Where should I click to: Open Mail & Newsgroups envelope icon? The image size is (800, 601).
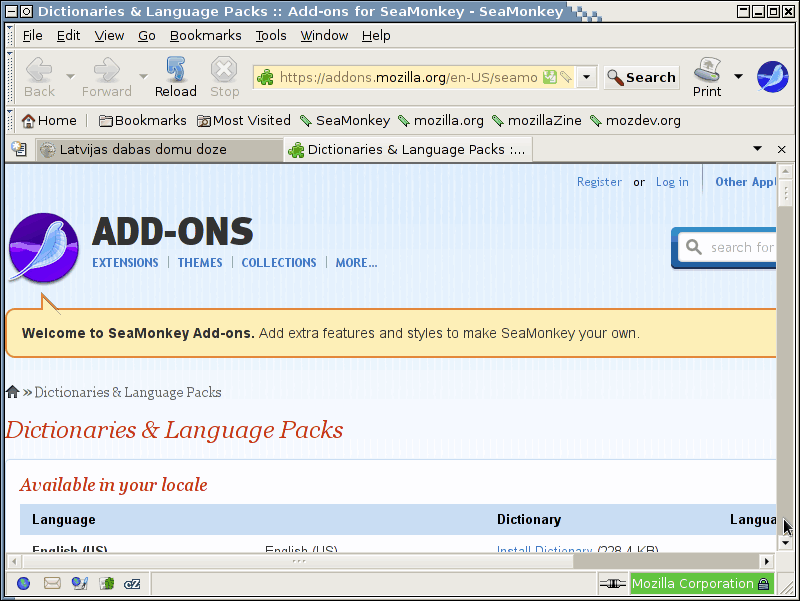pos(52,583)
